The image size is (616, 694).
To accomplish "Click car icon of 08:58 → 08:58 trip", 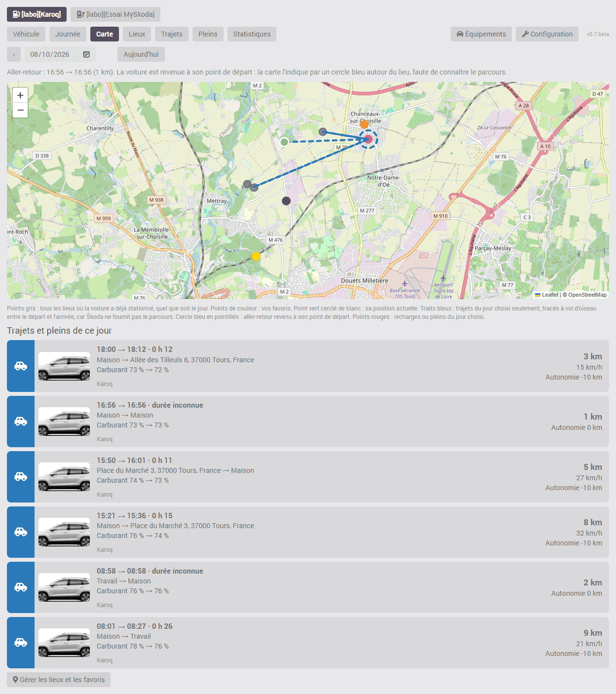I will point(21,587).
